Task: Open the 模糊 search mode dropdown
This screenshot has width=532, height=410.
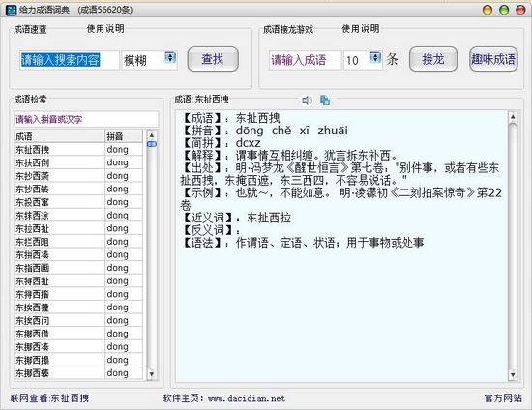Action: pyautogui.click(x=170, y=57)
